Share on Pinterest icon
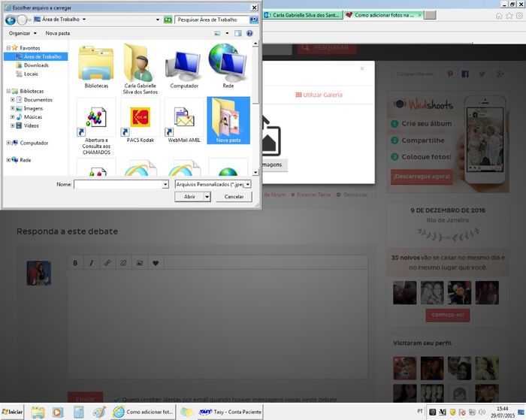 coord(449,74)
